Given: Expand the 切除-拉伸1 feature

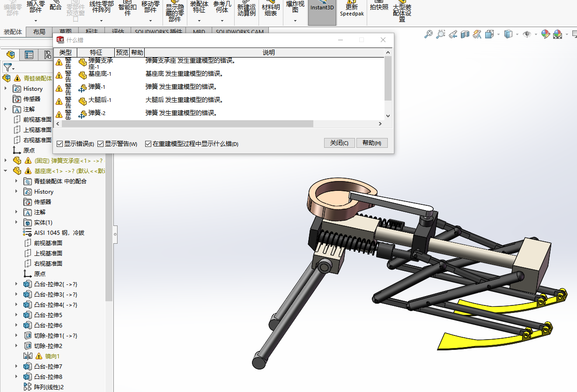Looking at the screenshot, I should pyautogui.click(x=16, y=335).
